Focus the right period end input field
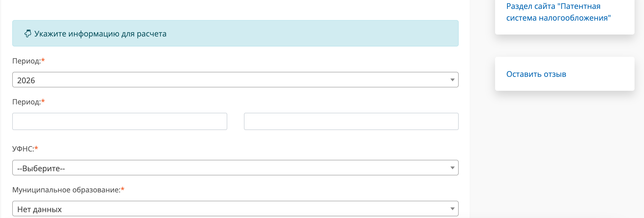 (x=351, y=121)
